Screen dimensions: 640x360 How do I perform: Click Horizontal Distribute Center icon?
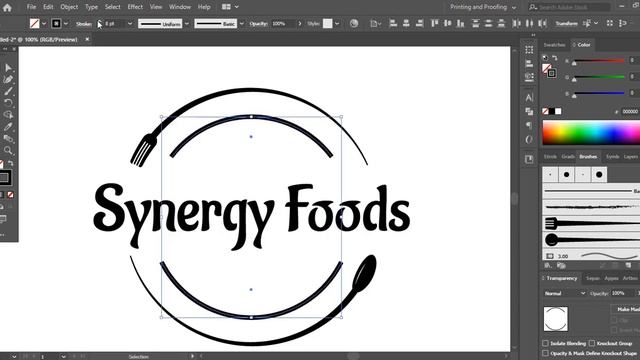(529, 24)
